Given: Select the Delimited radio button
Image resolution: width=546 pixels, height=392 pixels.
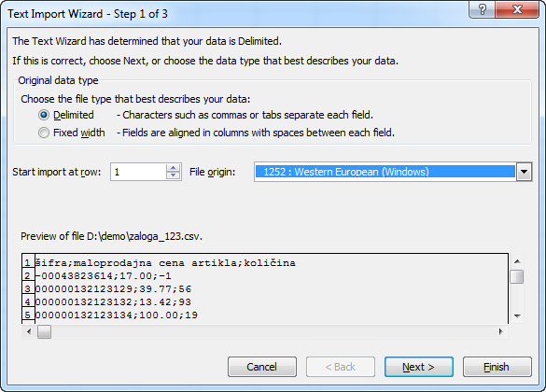Looking at the screenshot, I should [44, 115].
